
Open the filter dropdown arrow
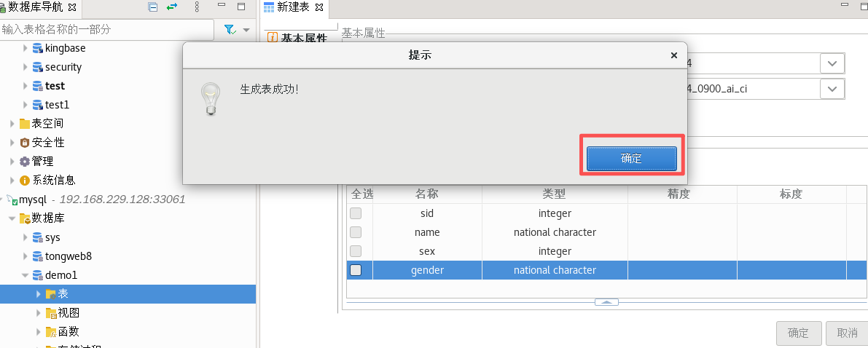[x=246, y=30]
